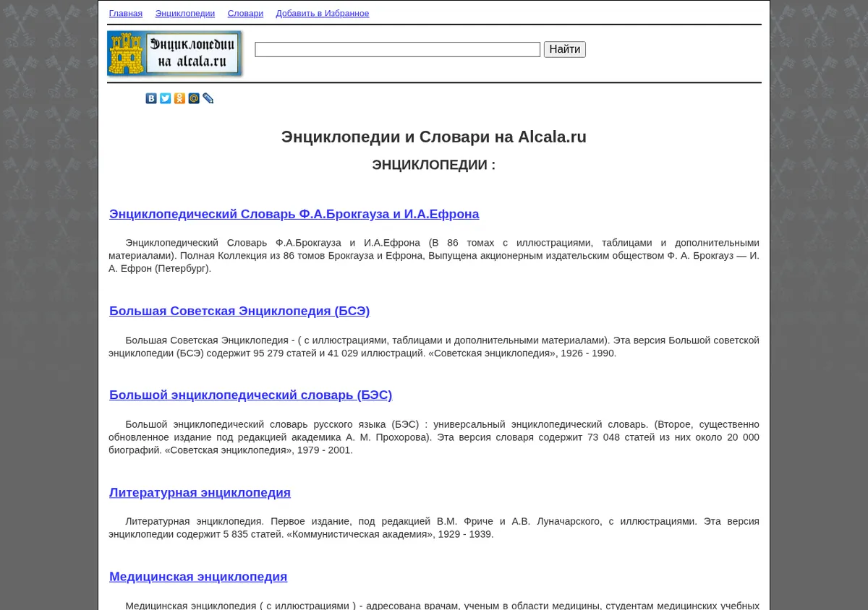The height and width of the screenshot is (610, 868).
Task: Click Добавить в Избранное link
Action: pyautogui.click(x=323, y=14)
